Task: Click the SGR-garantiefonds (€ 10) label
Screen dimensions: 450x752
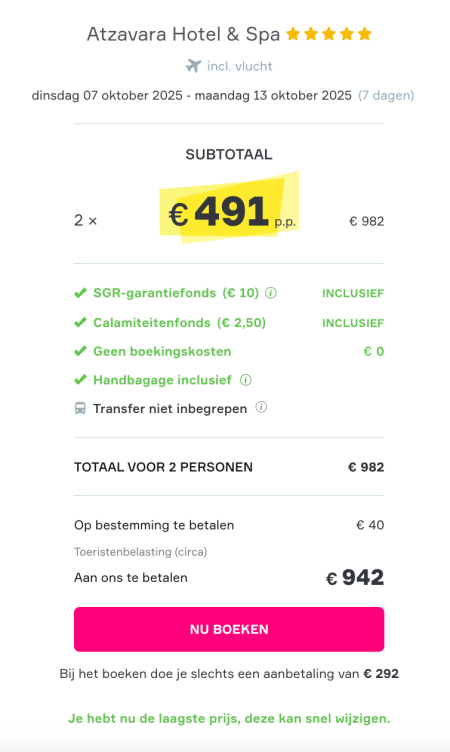Action: coord(176,293)
